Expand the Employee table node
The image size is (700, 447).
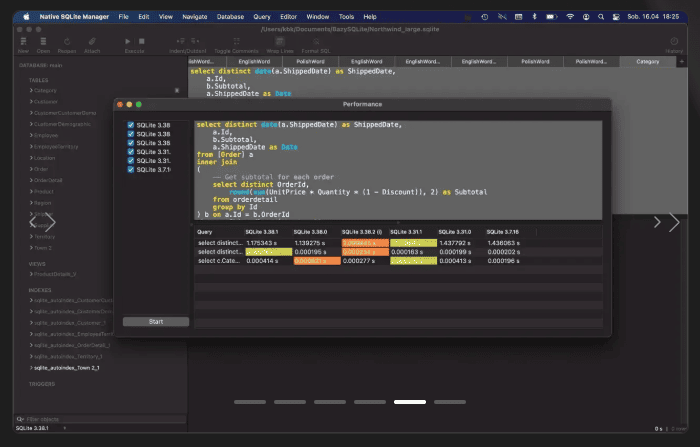click(31, 135)
